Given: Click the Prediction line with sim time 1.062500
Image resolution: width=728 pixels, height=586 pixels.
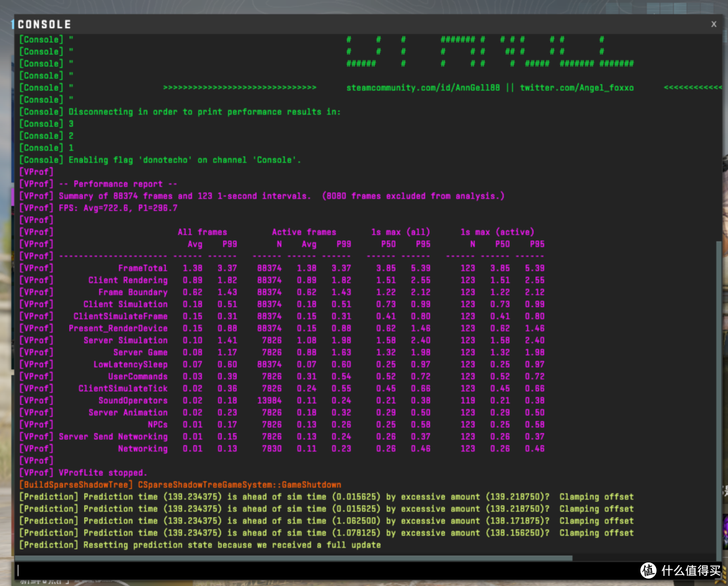Looking at the screenshot, I should pyautogui.click(x=326, y=521).
